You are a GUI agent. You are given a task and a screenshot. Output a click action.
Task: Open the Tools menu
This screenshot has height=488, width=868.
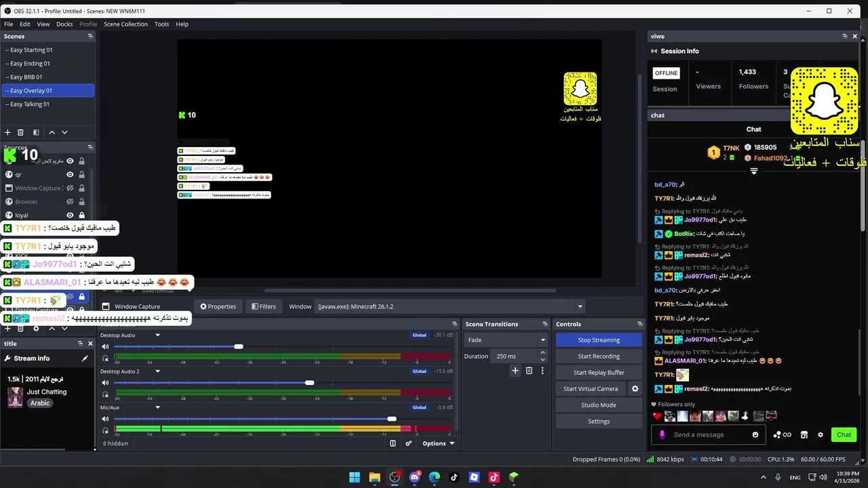(161, 24)
